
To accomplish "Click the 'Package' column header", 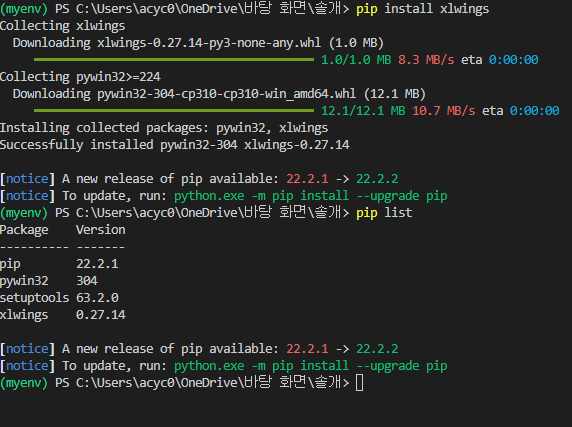I will 24,230.
